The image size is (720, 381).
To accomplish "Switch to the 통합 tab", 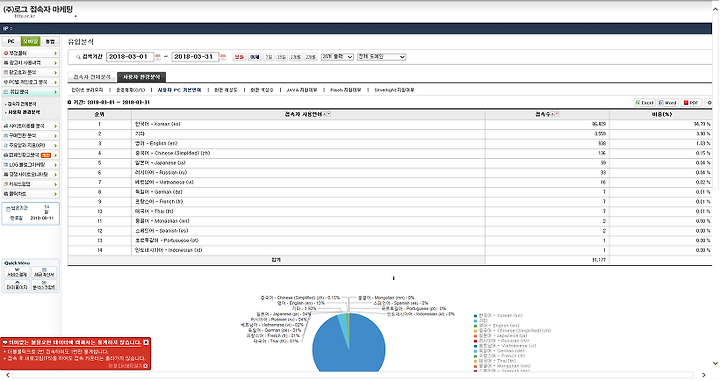I will pos(50,41).
